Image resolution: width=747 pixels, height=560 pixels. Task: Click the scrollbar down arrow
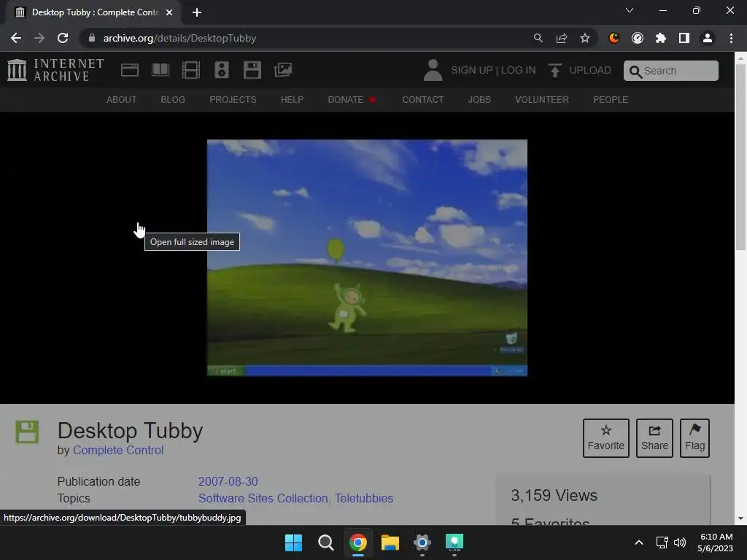point(740,518)
